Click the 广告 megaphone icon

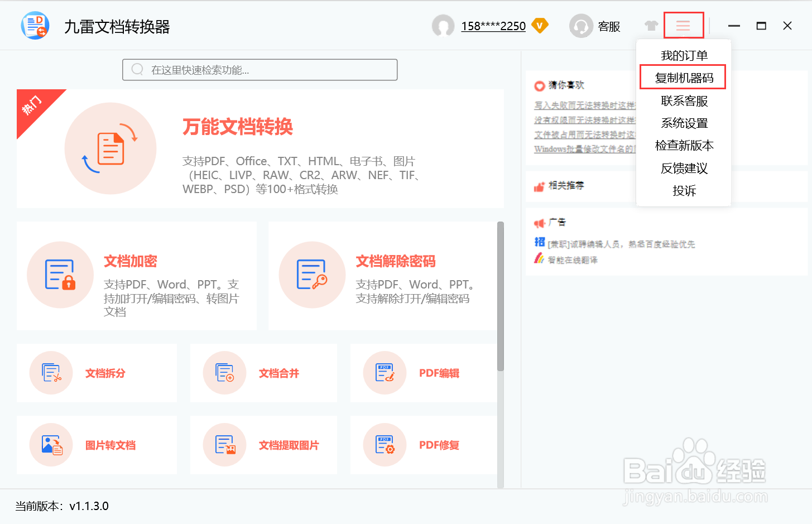[539, 223]
